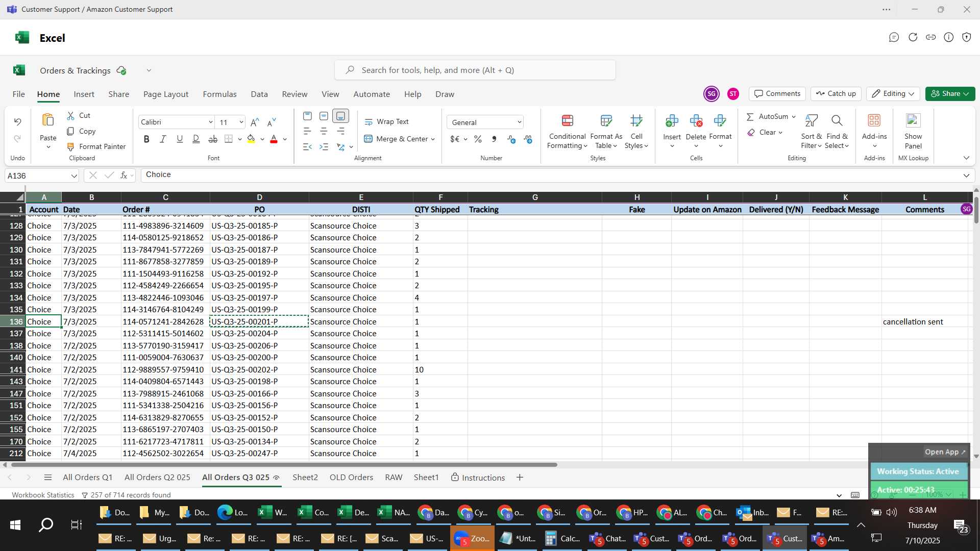The height and width of the screenshot is (551, 980).
Task: Expand the formula bar chevron
Action: pos(966,176)
